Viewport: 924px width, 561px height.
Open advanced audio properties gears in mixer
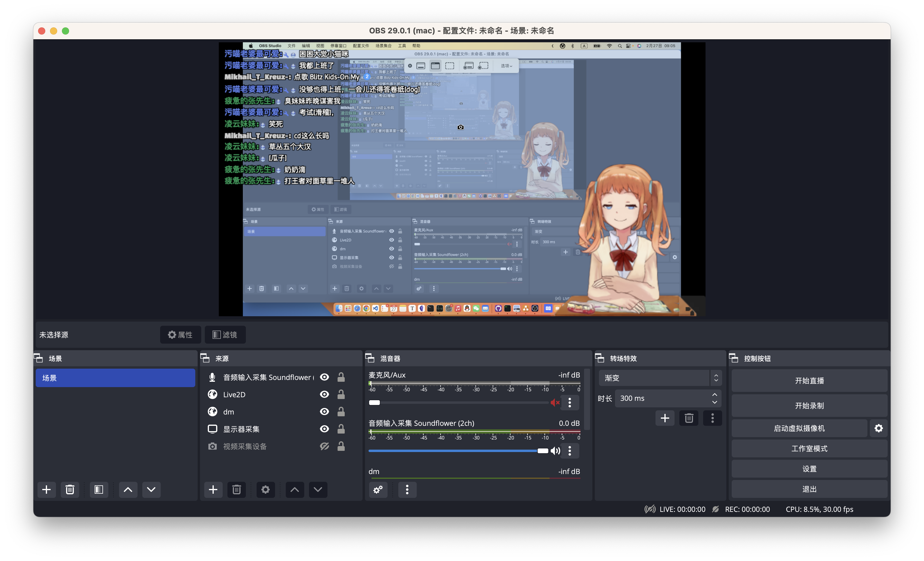(378, 489)
